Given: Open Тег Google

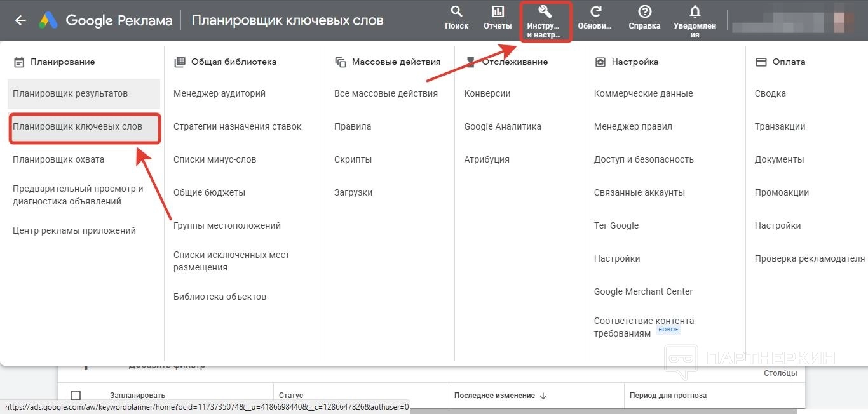Looking at the screenshot, I should [616, 225].
